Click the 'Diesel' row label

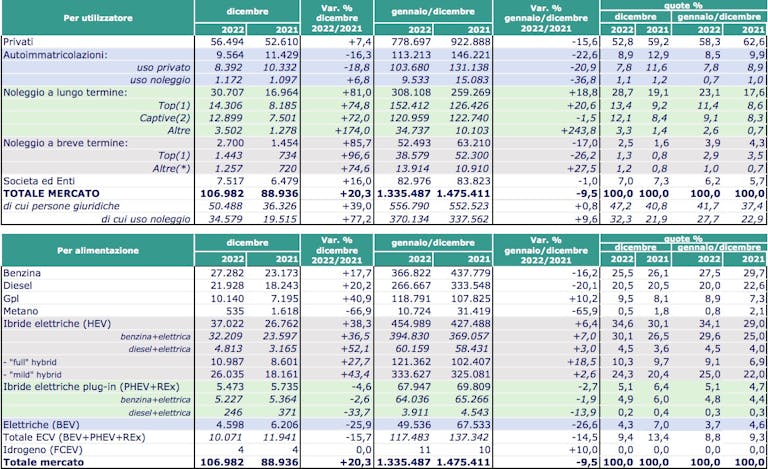pyautogui.click(x=18, y=285)
